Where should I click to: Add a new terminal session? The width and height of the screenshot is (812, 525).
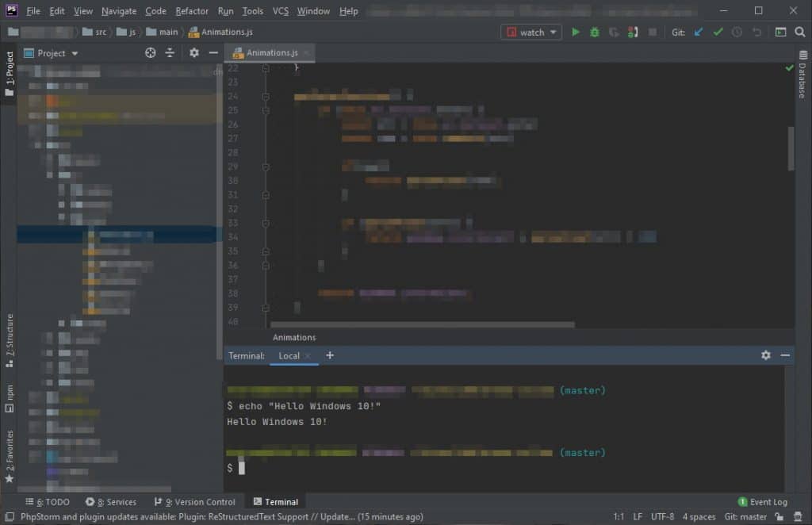(x=330, y=356)
